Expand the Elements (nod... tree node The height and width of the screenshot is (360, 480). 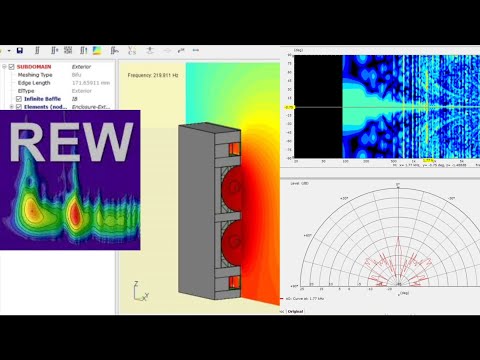(12, 107)
